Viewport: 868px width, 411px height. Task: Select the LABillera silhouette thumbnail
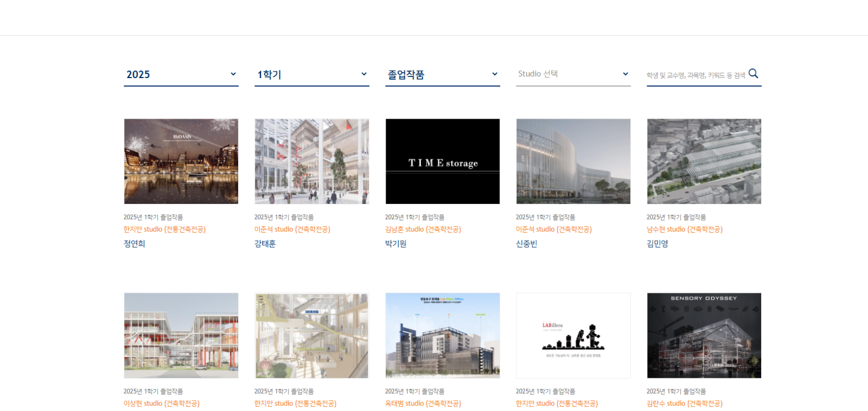pyautogui.click(x=573, y=336)
